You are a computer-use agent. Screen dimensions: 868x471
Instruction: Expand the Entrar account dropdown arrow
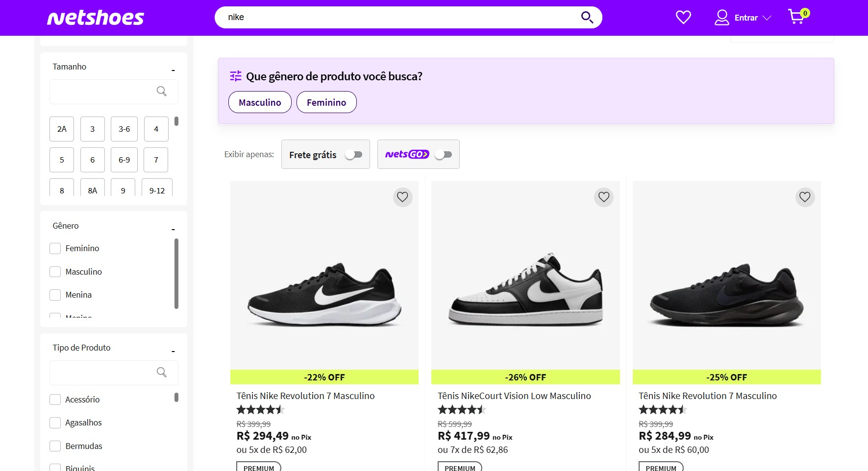click(x=767, y=18)
